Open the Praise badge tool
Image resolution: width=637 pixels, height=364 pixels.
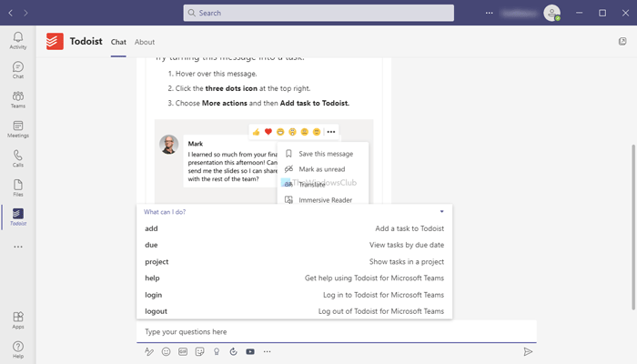[x=217, y=351]
